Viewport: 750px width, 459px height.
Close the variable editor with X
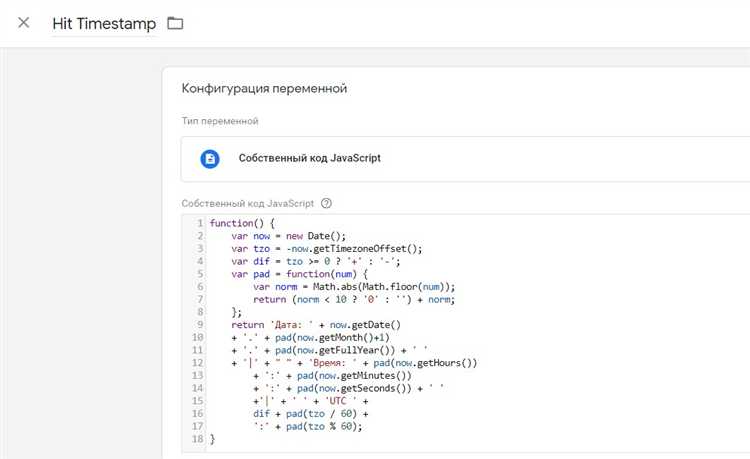pos(23,22)
